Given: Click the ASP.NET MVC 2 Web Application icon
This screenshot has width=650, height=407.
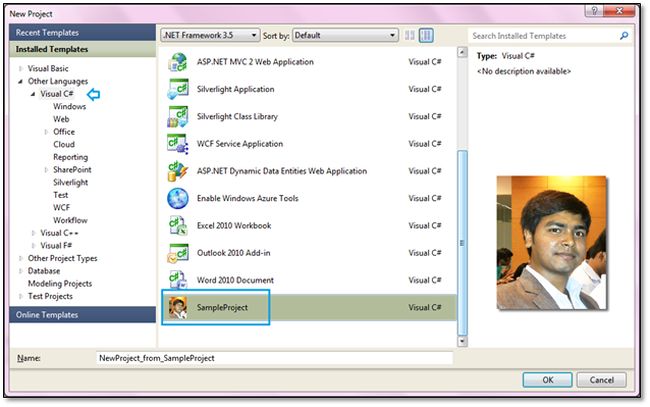Looking at the screenshot, I should click(x=178, y=62).
